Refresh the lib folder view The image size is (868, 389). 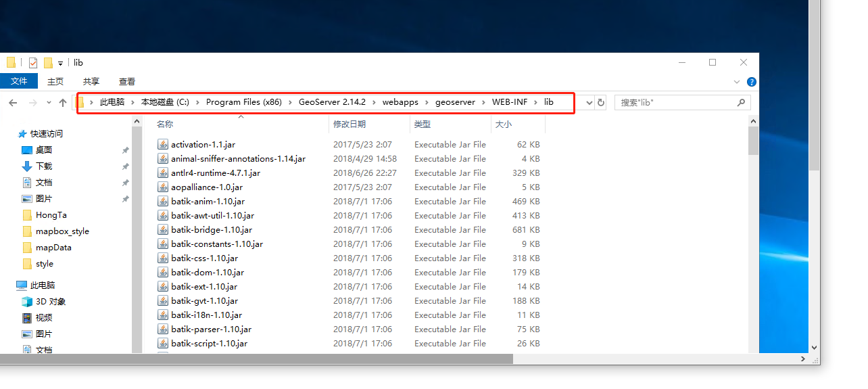(x=600, y=103)
